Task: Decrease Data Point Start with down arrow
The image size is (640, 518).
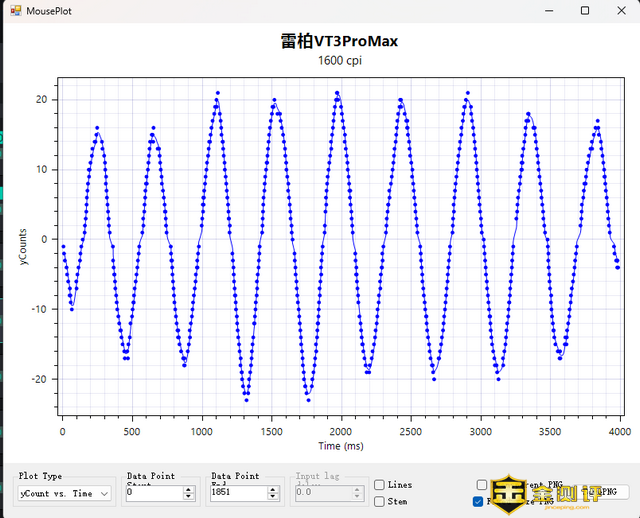Action: 189,497
